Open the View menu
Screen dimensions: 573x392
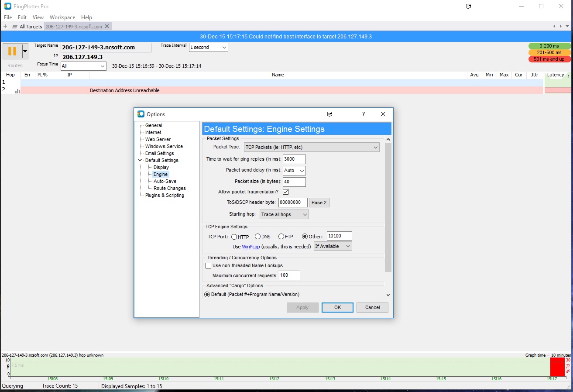[x=38, y=17]
